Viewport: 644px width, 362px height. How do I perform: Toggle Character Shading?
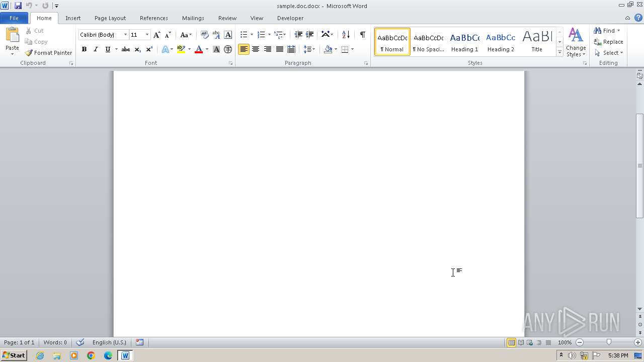216,49
